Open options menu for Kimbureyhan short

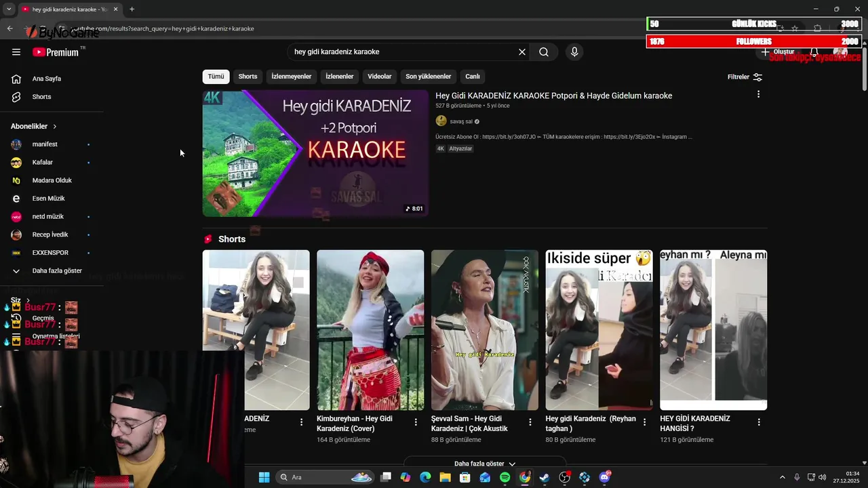click(x=416, y=422)
